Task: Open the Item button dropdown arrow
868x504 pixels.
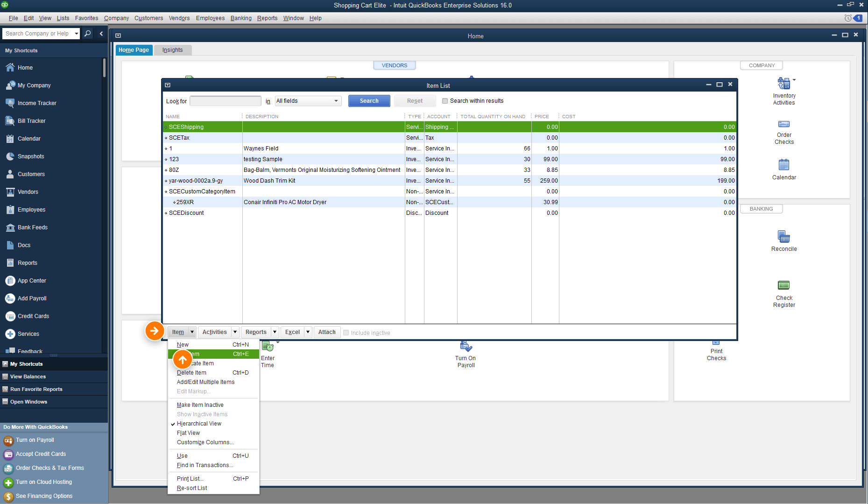Action: tap(192, 332)
